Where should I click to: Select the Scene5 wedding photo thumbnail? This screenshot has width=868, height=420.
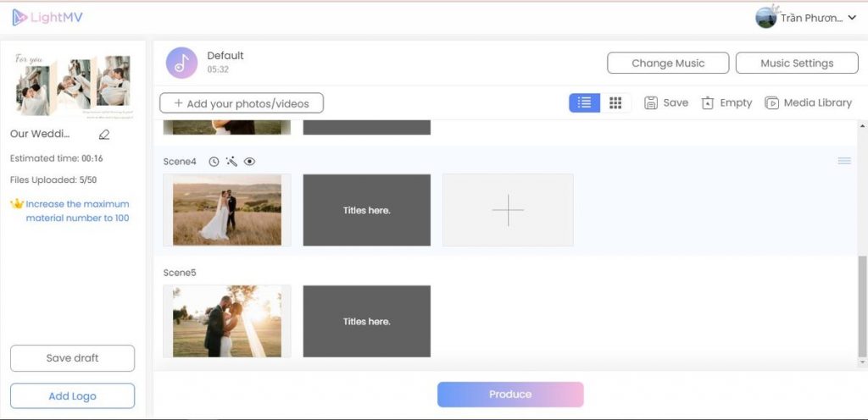coord(227,321)
